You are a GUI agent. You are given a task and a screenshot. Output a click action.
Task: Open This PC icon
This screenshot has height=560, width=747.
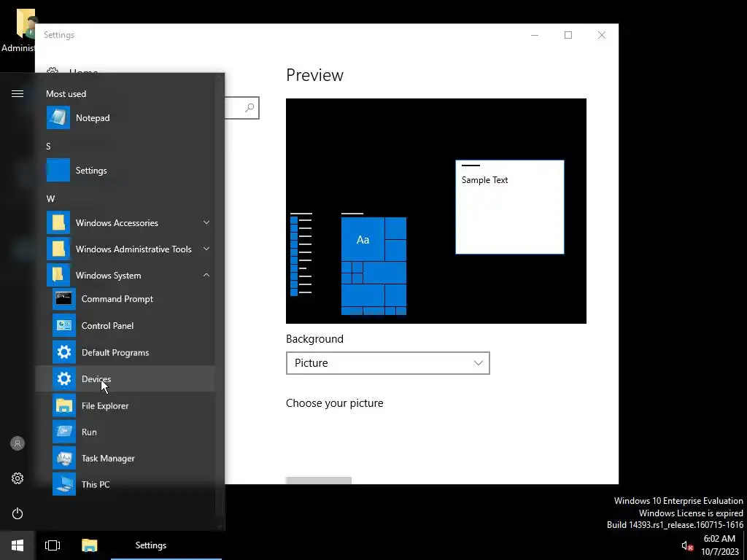coord(64,484)
